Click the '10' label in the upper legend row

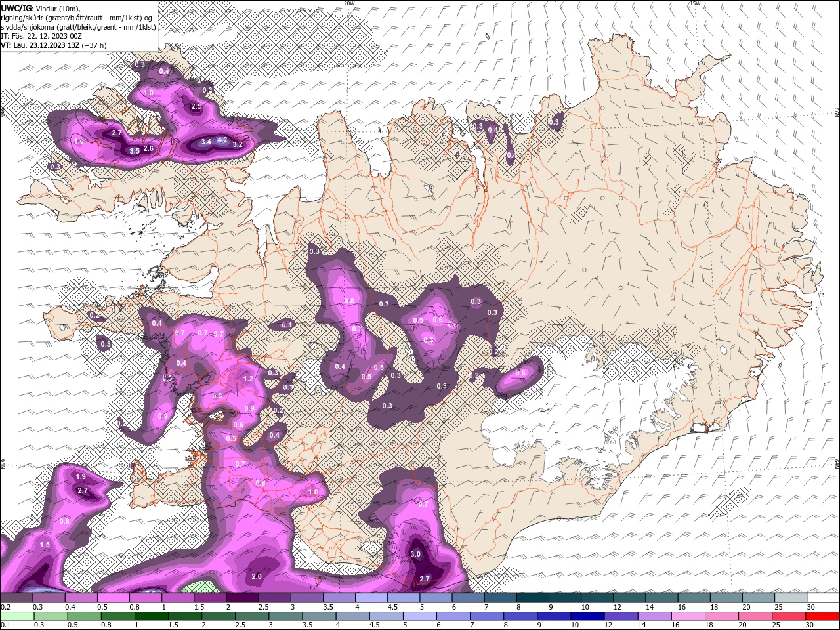pos(585,607)
